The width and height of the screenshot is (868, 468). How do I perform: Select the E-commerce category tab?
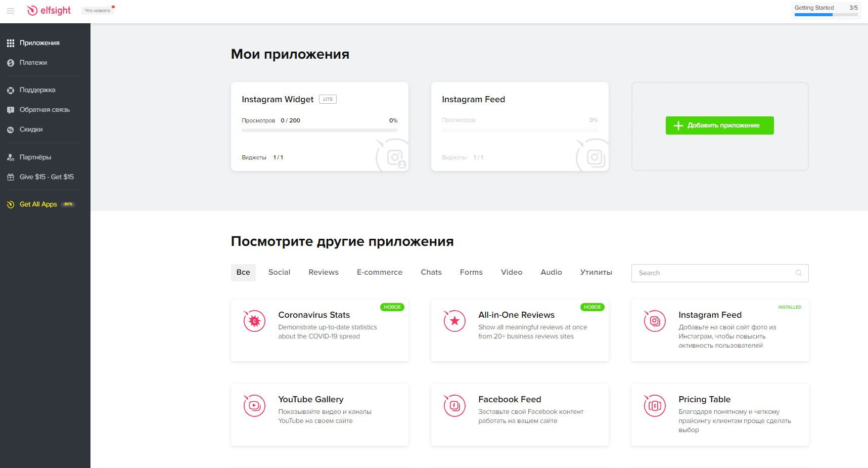pyautogui.click(x=380, y=272)
